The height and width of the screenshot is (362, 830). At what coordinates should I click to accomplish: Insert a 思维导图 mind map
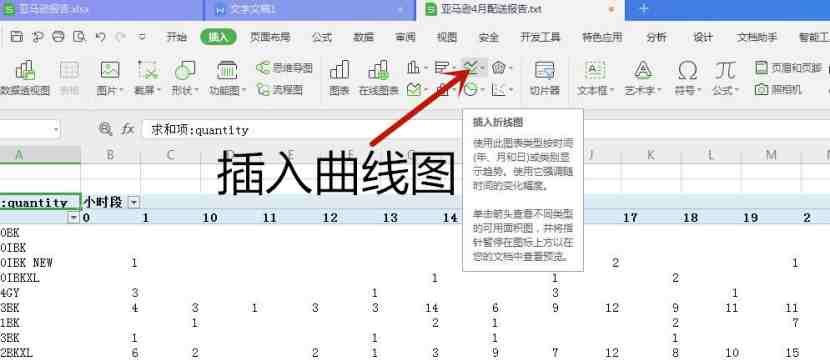pyautogui.click(x=284, y=68)
